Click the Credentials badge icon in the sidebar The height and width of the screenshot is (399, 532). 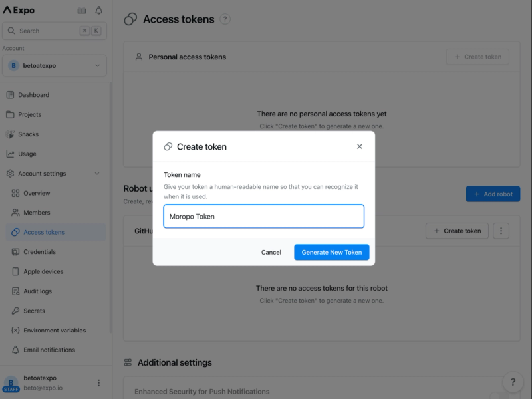(x=14, y=251)
